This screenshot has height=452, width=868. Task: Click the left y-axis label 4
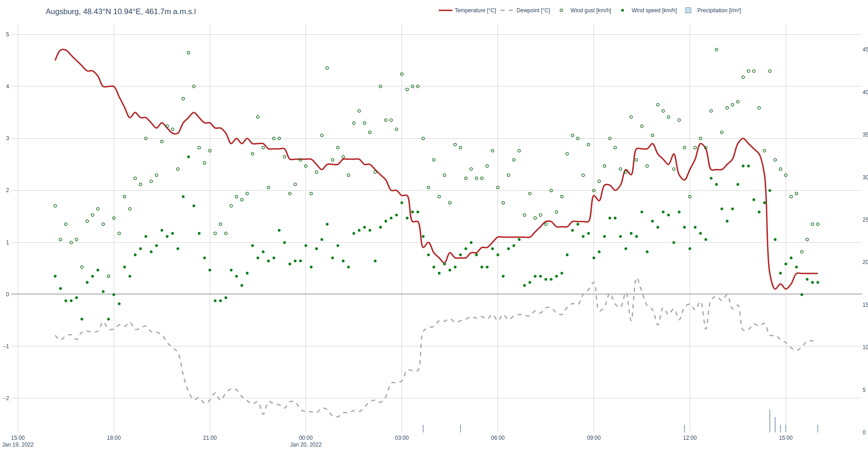[7, 86]
